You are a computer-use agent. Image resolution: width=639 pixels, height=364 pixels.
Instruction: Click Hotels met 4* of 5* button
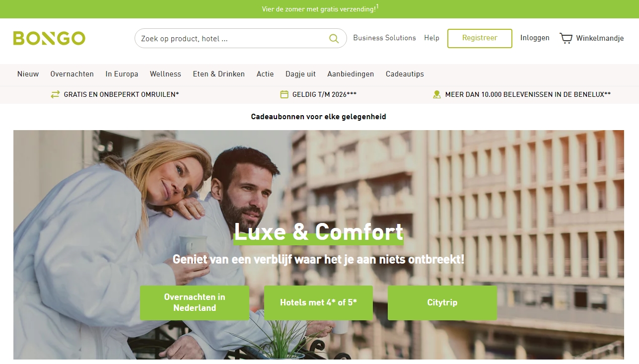[x=318, y=302]
